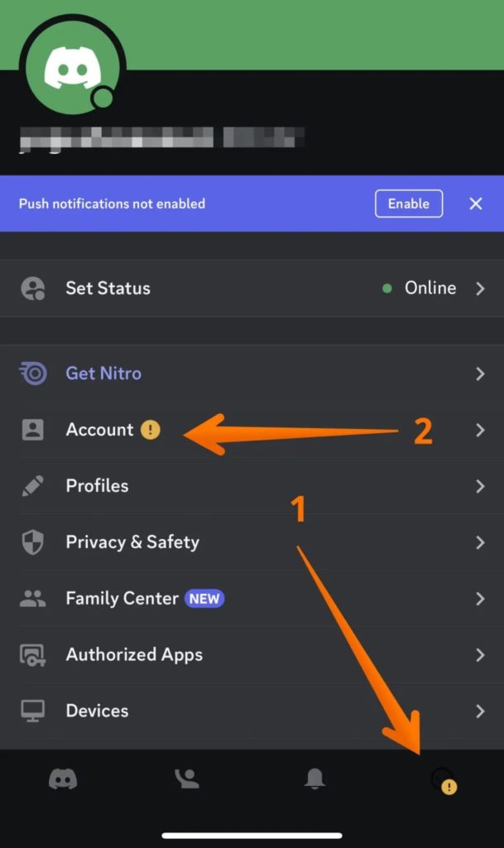Dismiss the push notifications banner
The height and width of the screenshot is (848, 504).
tap(476, 204)
